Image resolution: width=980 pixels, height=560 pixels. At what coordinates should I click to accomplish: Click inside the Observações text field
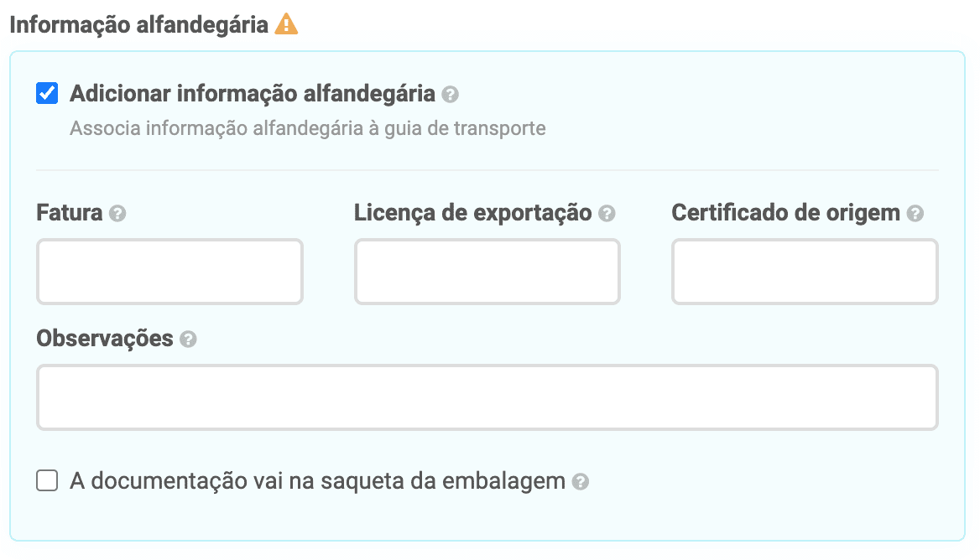point(487,397)
